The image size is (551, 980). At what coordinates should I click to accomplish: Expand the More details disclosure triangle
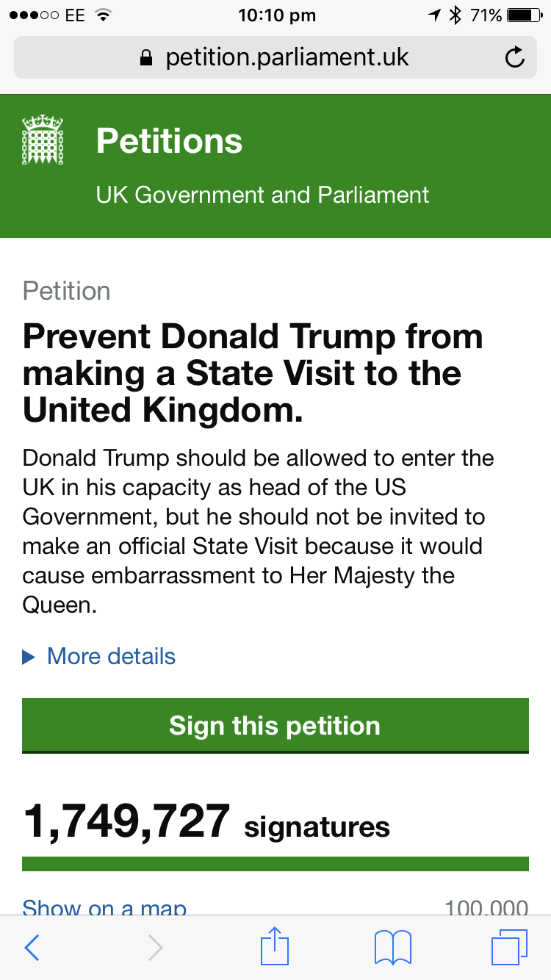click(29, 657)
